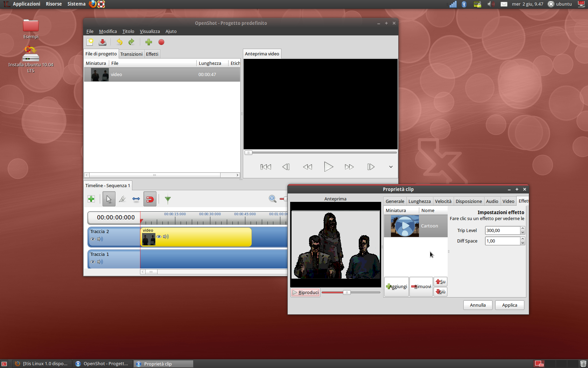Open the File menu

[90, 31]
